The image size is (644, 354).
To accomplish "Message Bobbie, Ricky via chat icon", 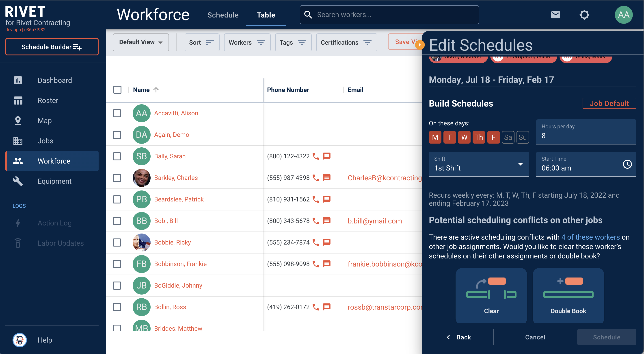I will 327,242.
